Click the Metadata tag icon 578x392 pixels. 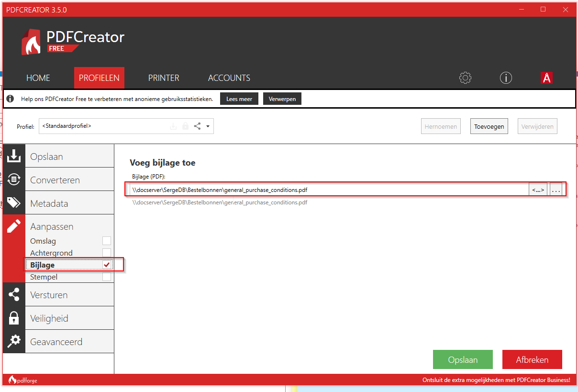coord(14,203)
